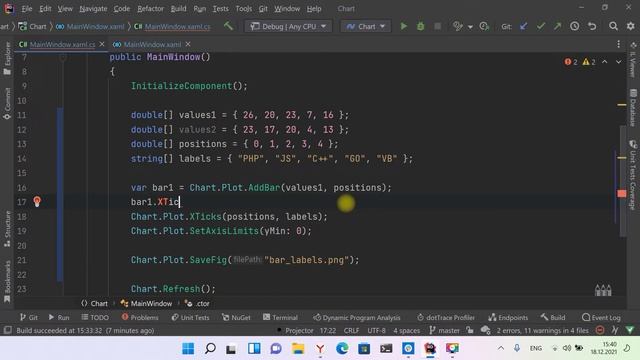Screen dimensions: 640x360
Task: Open the Refactor menu
Action: pos(150,9)
